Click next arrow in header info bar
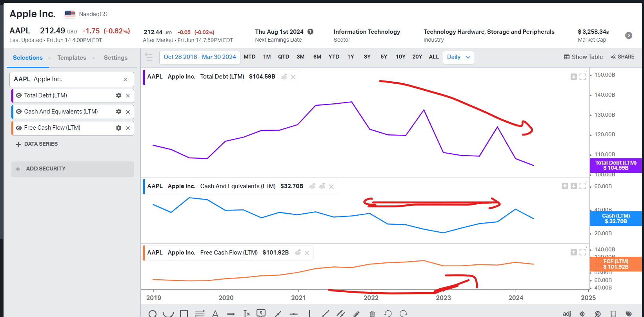The image size is (644, 317). (x=629, y=35)
